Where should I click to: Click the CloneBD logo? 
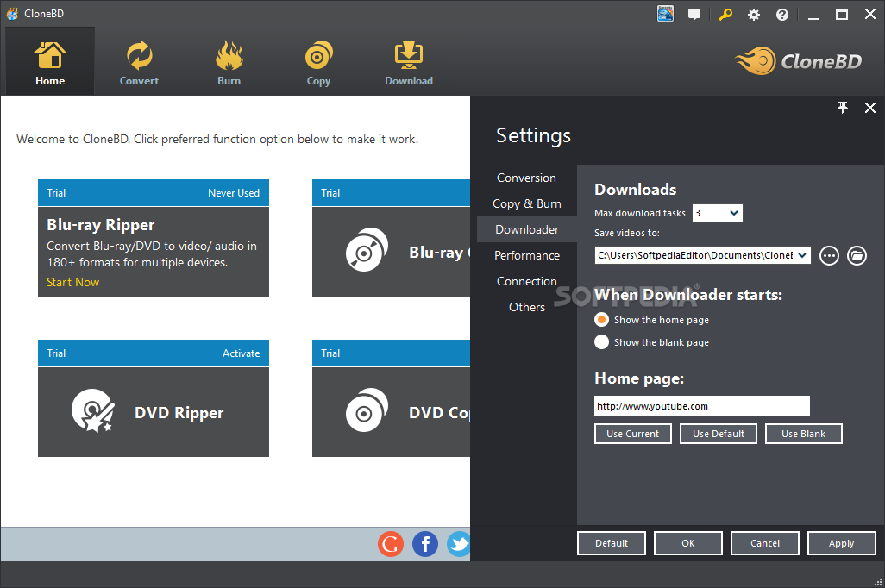[798, 61]
